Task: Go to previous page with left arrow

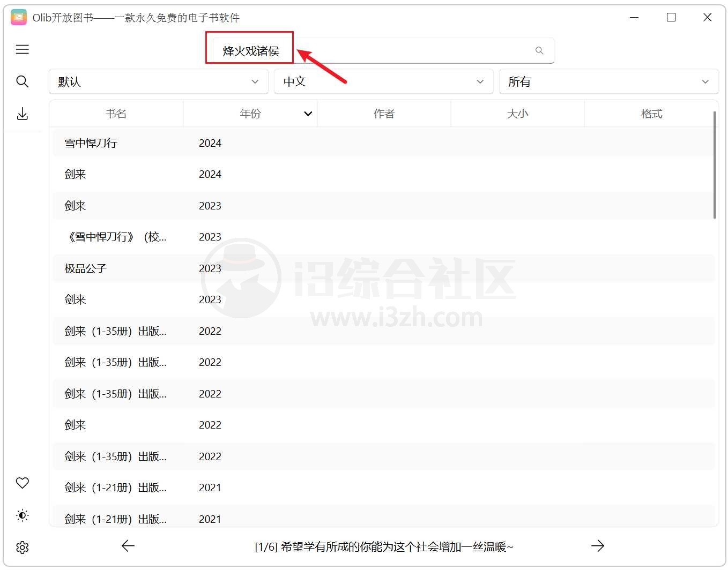Action: 128,546
